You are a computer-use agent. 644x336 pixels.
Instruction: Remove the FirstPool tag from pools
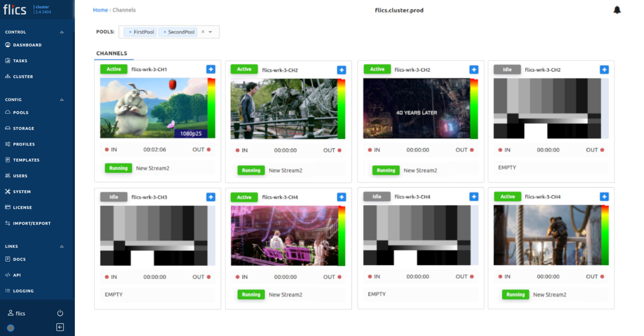coord(130,32)
